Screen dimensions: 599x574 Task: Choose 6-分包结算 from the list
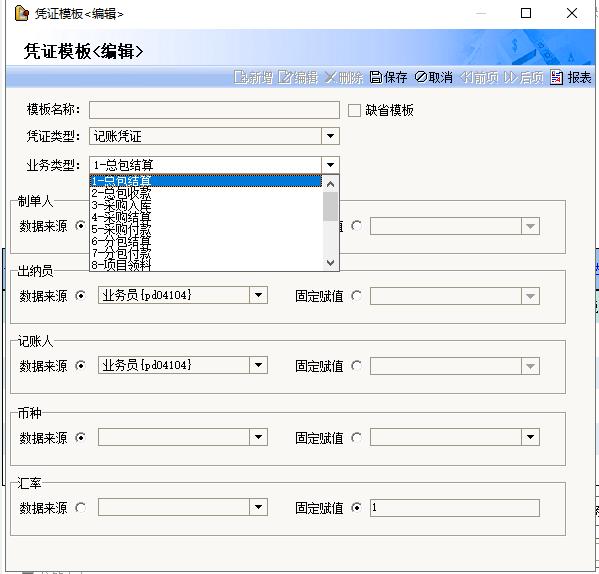coord(206,241)
